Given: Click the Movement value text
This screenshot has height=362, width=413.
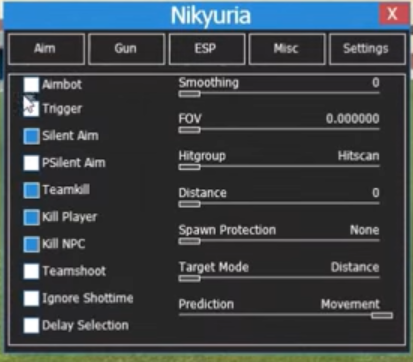Looking at the screenshot, I should (350, 304).
